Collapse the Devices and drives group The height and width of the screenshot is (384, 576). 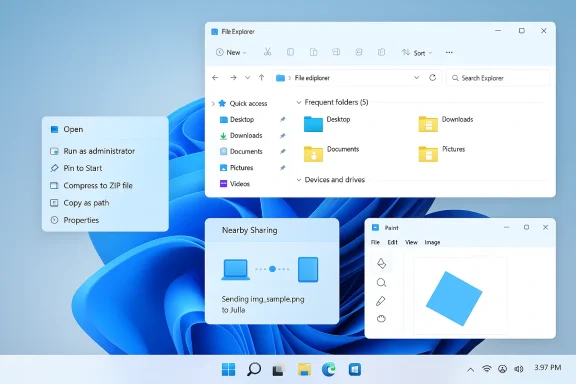pos(299,180)
